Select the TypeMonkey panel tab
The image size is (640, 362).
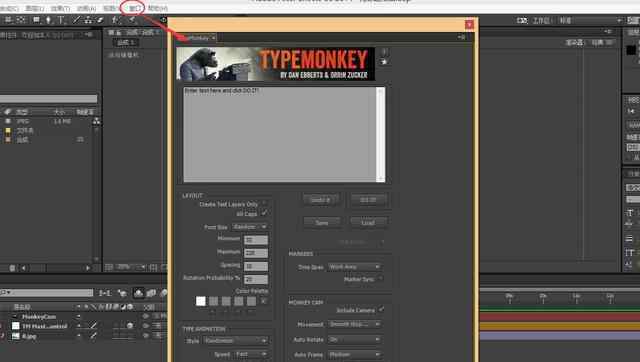coord(198,38)
